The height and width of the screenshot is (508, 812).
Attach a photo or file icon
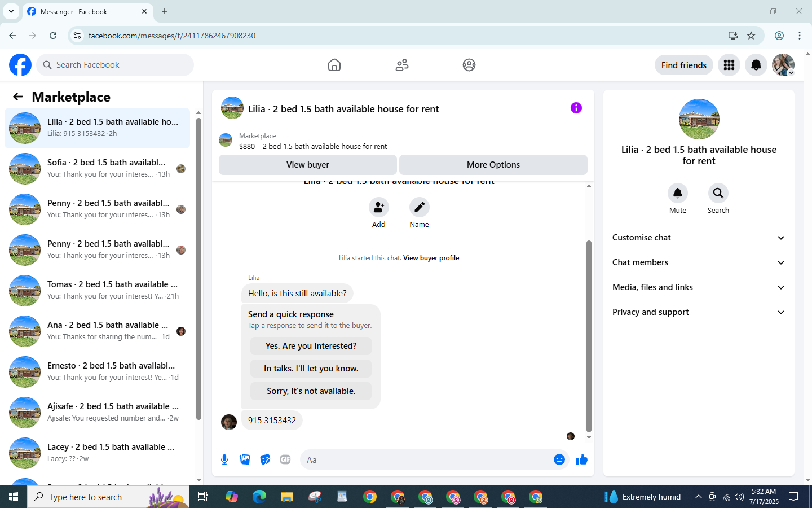(245, 459)
